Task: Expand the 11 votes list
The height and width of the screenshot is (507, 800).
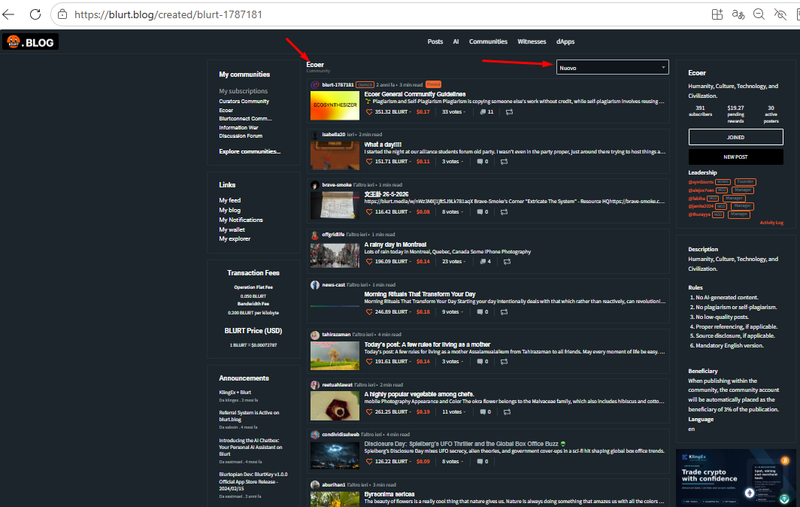Action: pyautogui.click(x=454, y=412)
